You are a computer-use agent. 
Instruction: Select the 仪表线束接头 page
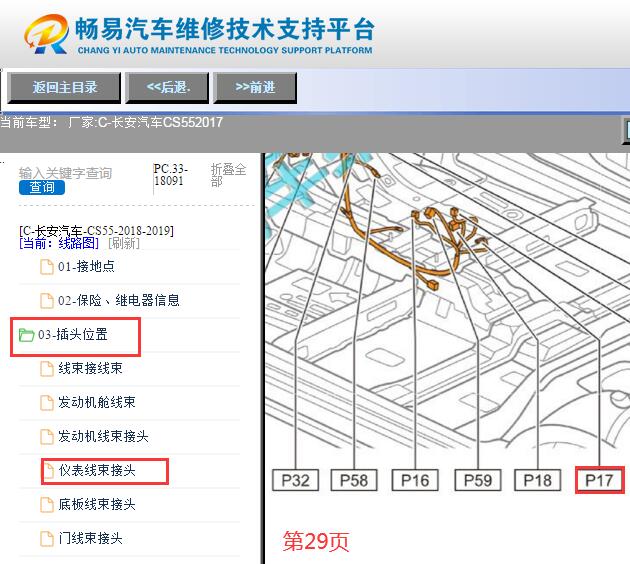(97, 470)
